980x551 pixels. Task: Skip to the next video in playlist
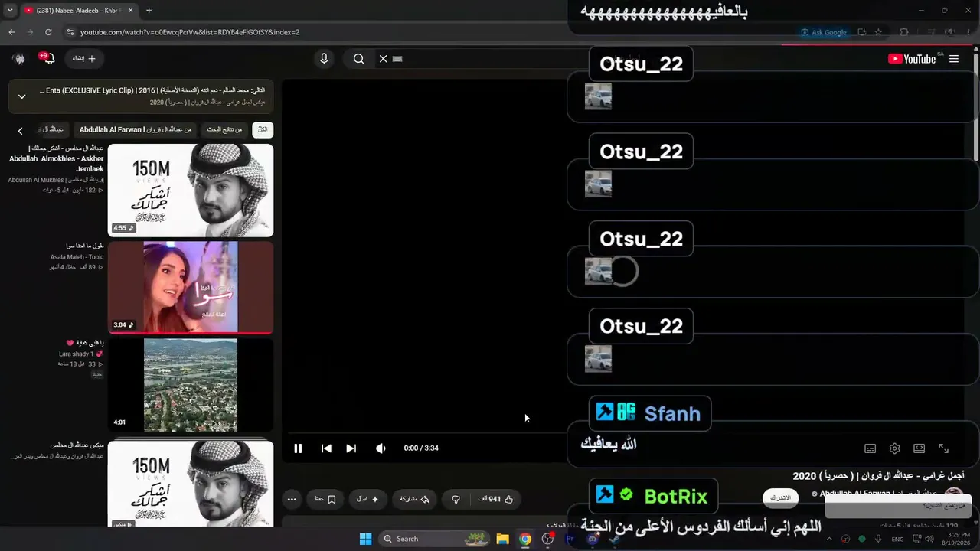pos(351,448)
